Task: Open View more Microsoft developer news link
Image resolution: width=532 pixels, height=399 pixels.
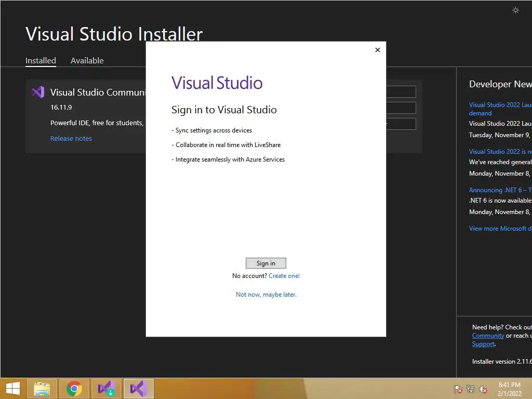Action: point(500,229)
